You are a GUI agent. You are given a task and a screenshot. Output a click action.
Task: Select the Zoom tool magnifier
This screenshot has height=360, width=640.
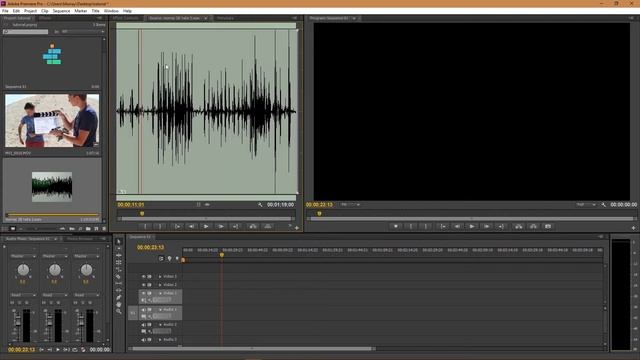(119, 311)
